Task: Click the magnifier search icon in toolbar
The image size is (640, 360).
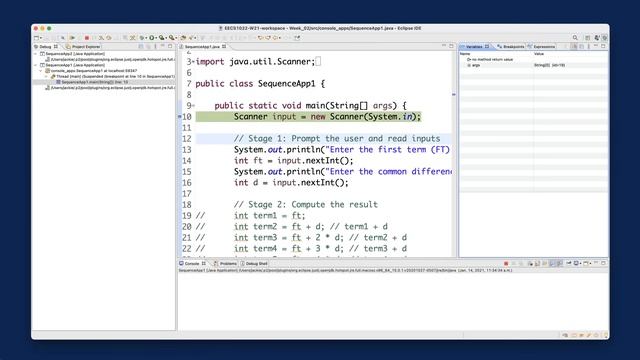Action: point(575,38)
